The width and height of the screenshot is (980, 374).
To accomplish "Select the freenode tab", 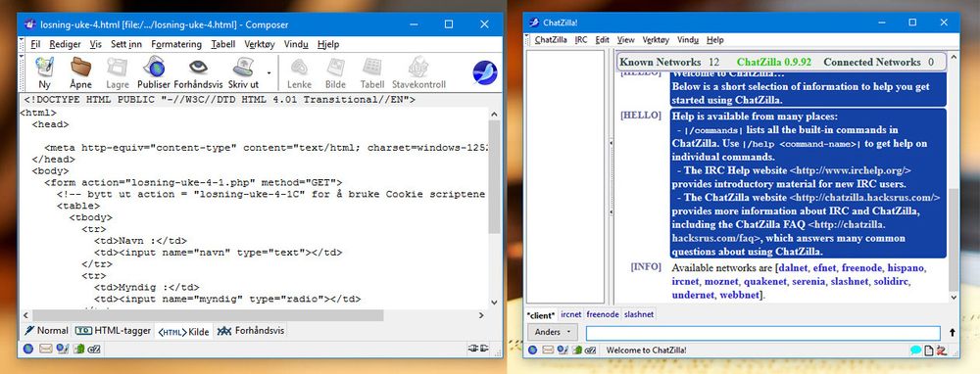I will click(603, 315).
